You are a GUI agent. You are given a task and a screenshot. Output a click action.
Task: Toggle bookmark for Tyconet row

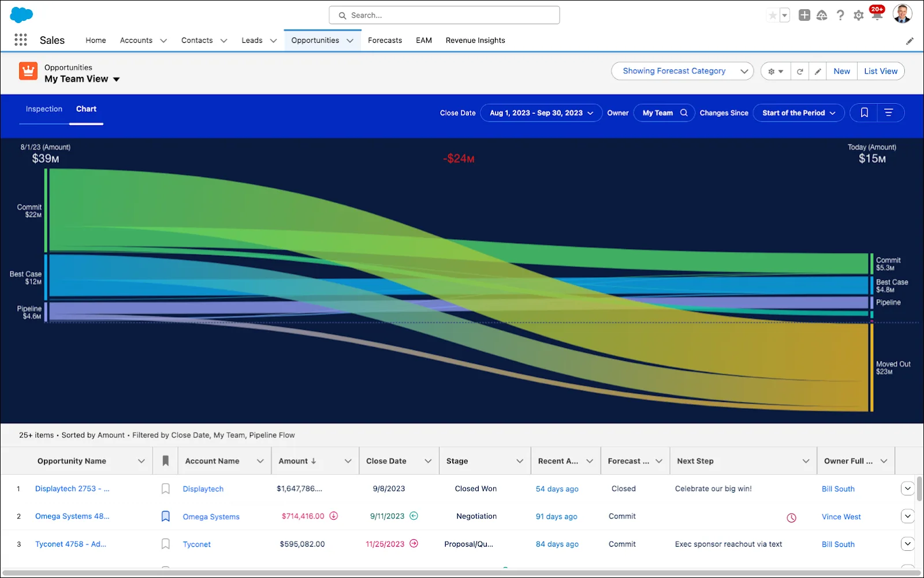tap(165, 544)
